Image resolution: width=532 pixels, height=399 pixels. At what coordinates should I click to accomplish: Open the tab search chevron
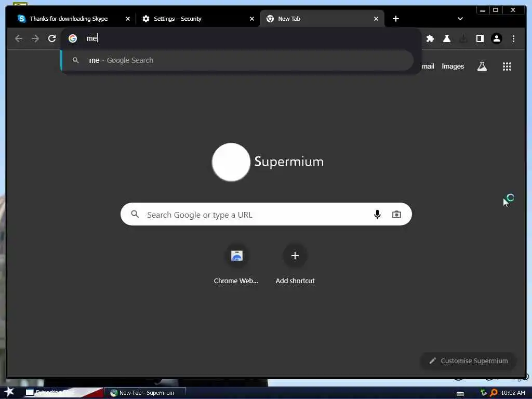click(x=460, y=19)
